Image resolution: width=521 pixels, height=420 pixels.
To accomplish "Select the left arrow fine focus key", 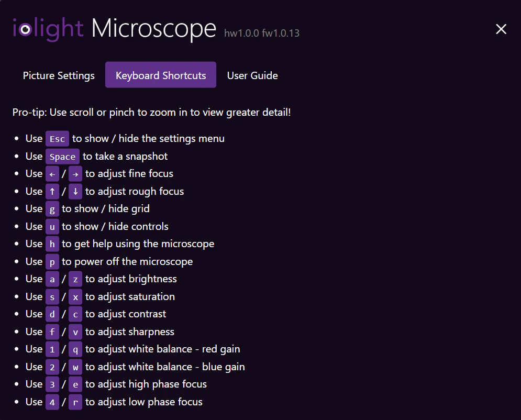I will (x=52, y=173).
